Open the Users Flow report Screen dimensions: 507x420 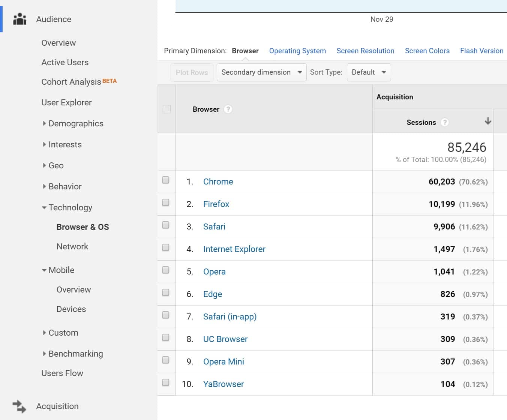click(62, 373)
